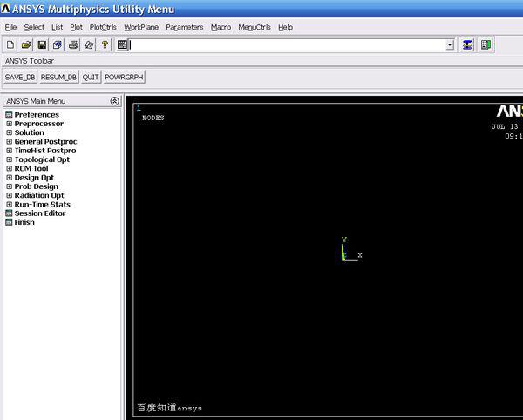Expand the Run-Time Stats plus box
The height and width of the screenshot is (420, 523).
pos(10,205)
